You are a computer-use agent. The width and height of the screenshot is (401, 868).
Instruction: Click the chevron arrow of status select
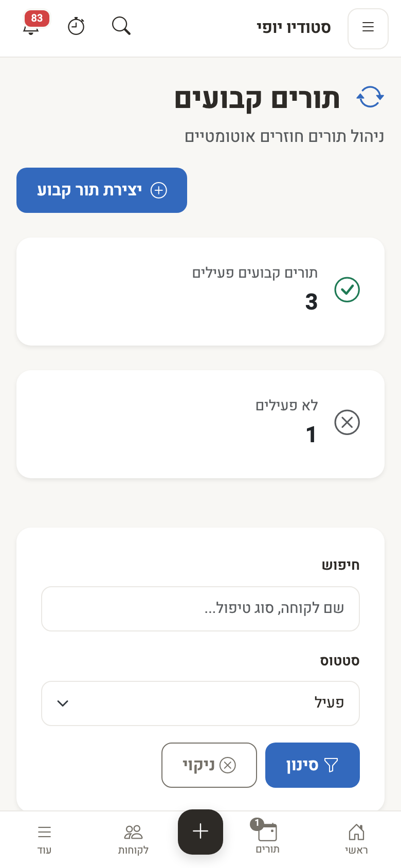(63, 703)
